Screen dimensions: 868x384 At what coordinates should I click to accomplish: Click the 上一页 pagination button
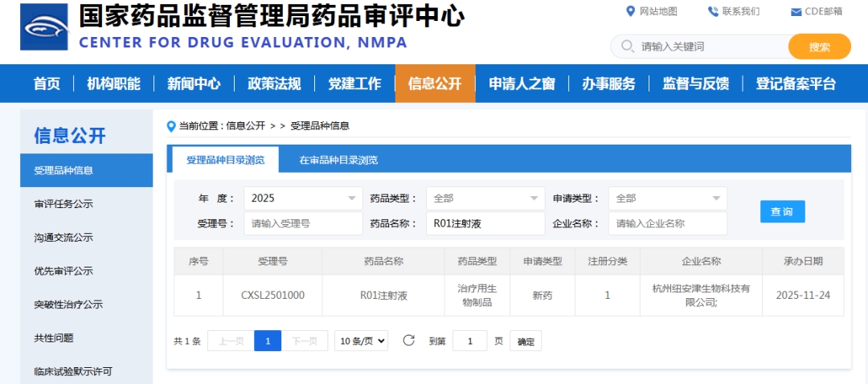231,341
